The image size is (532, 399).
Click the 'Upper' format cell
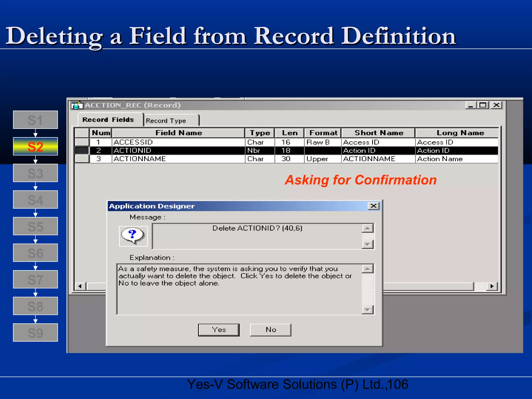(x=323, y=159)
